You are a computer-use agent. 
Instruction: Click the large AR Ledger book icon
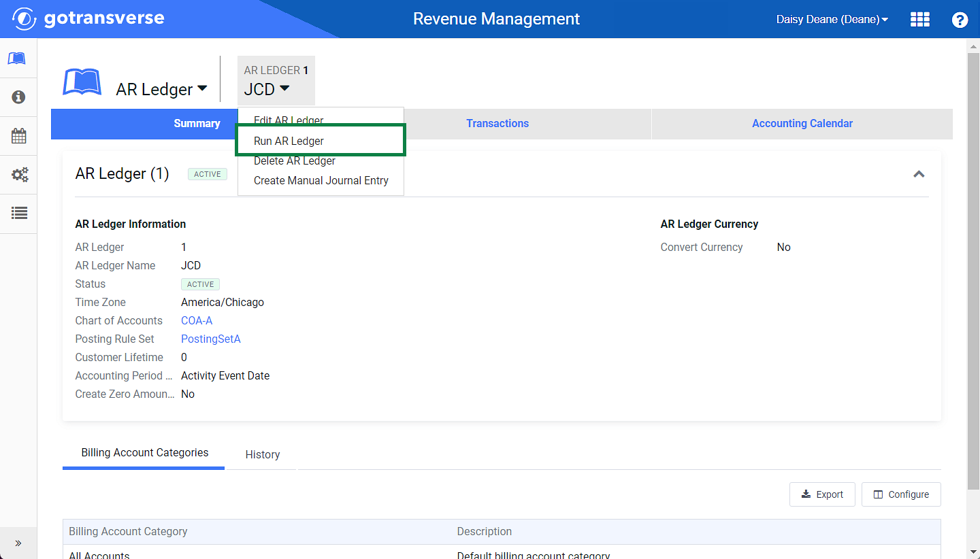point(82,82)
